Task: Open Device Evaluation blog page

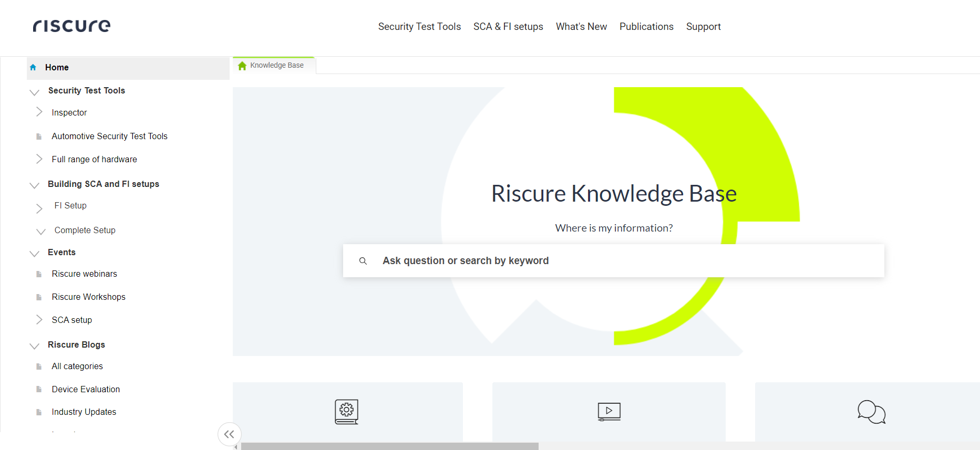Action: pos(86,390)
